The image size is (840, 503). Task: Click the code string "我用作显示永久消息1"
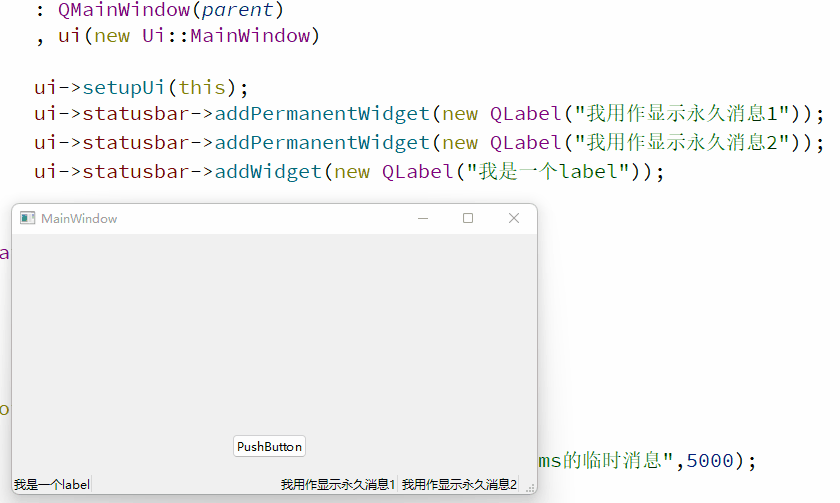(682, 114)
